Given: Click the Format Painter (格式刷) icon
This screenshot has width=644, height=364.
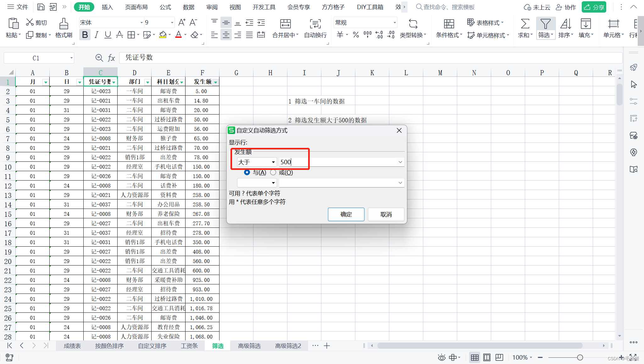Looking at the screenshot, I should (64, 24).
